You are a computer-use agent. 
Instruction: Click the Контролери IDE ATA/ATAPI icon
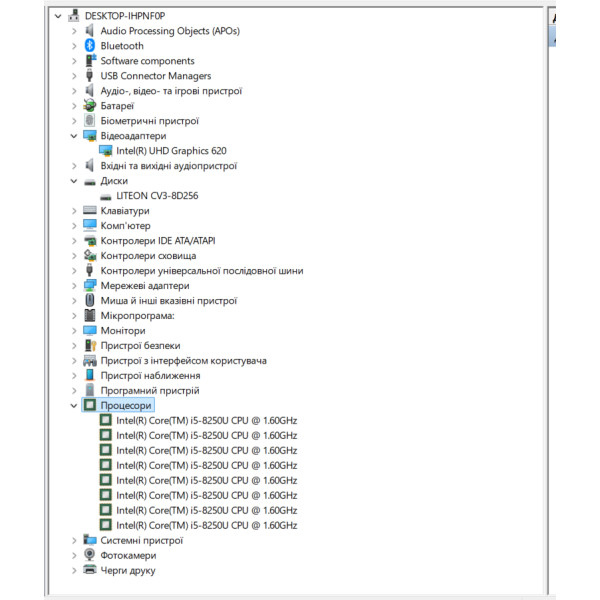click(90, 241)
